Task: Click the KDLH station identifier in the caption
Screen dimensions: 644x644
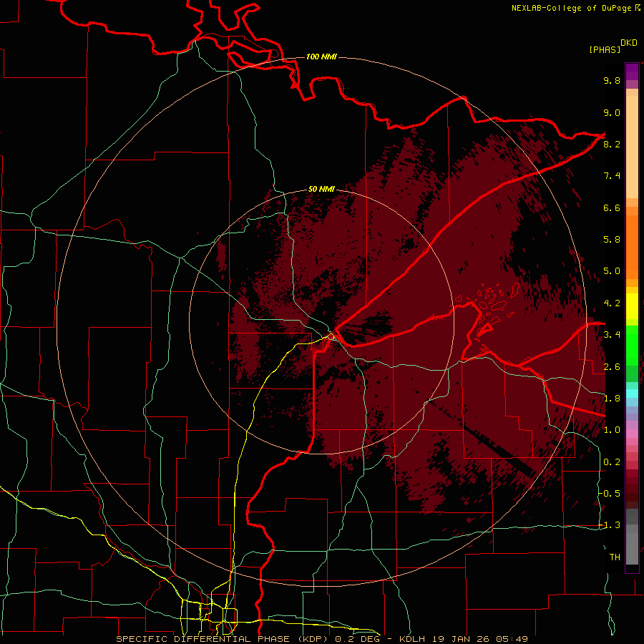Action: click(413, 639)
